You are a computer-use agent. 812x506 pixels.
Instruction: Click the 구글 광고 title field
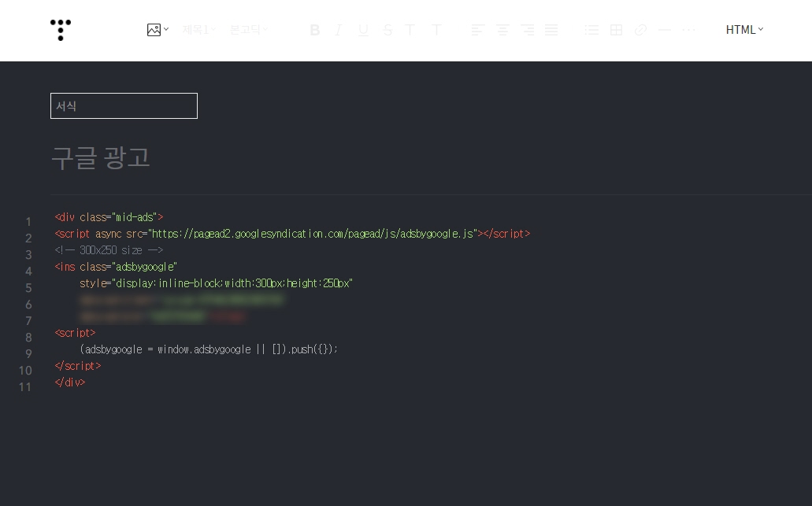tap(101, 157)
